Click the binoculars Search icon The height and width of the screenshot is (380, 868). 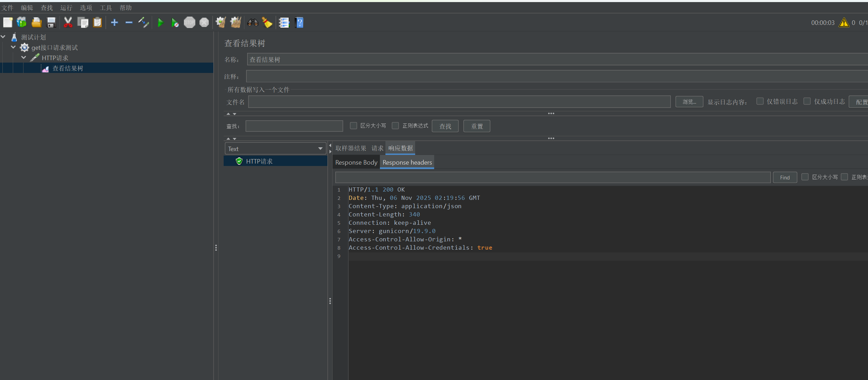pos(253,23)
